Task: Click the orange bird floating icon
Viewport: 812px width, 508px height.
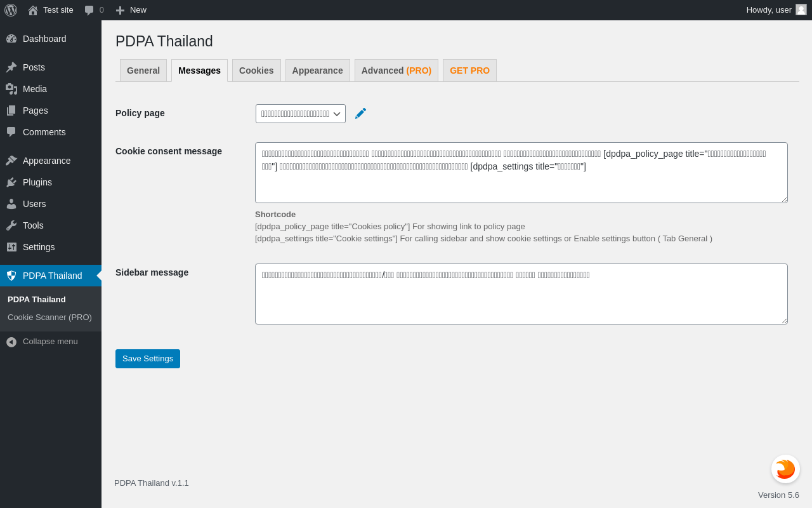Action: click(x=785, y=469)
